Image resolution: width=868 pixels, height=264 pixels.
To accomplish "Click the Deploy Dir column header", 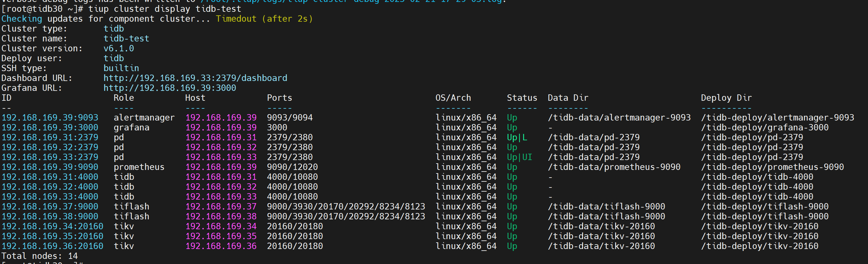I will pyautogui.click(x=726, y=98).
